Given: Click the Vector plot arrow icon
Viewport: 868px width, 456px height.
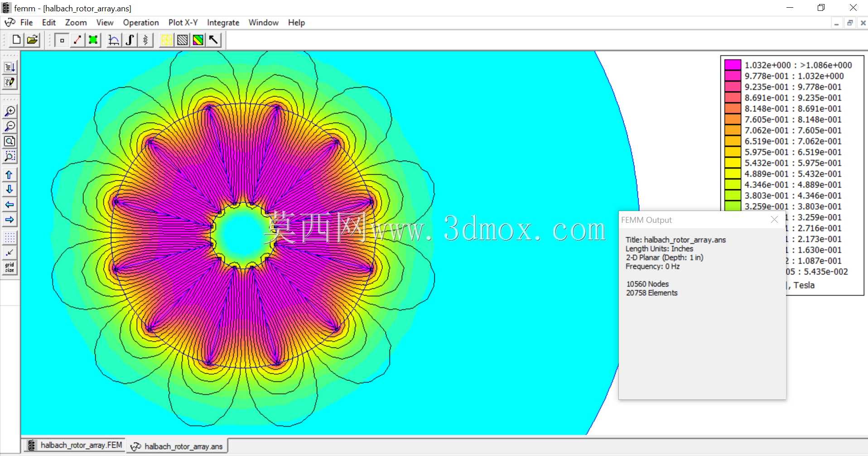Looking at the screenshot, I should tap(213, 40).
